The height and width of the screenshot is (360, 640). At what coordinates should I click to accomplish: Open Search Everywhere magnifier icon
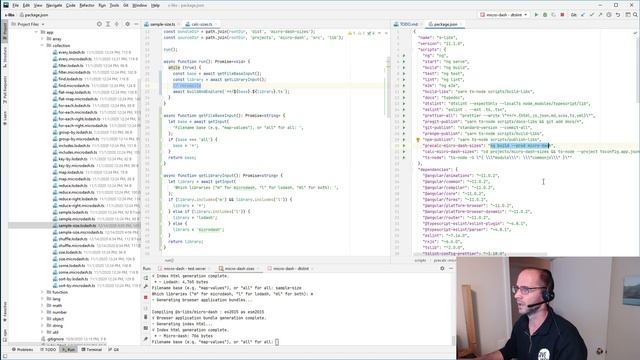coord(635,15)
